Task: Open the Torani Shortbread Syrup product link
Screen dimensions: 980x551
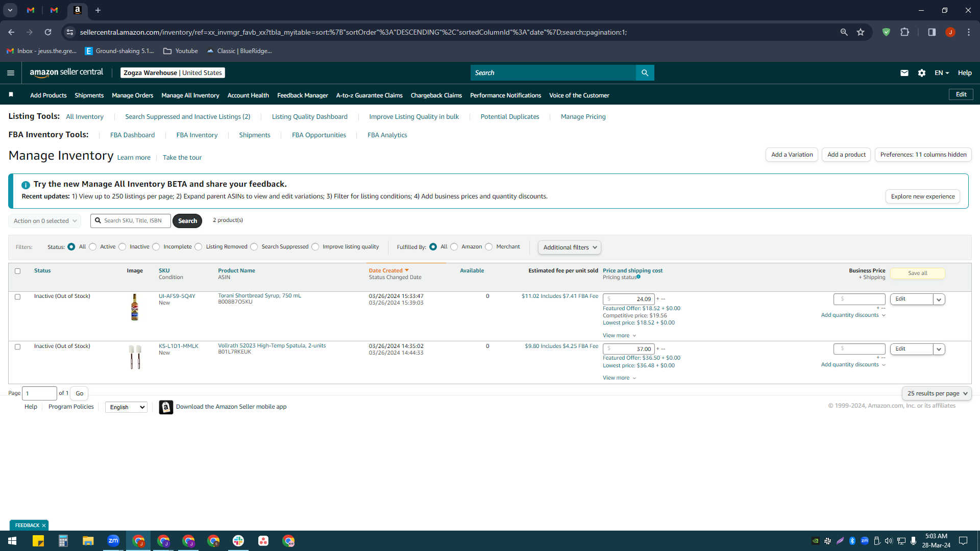Action: click(x=260, y=296)
